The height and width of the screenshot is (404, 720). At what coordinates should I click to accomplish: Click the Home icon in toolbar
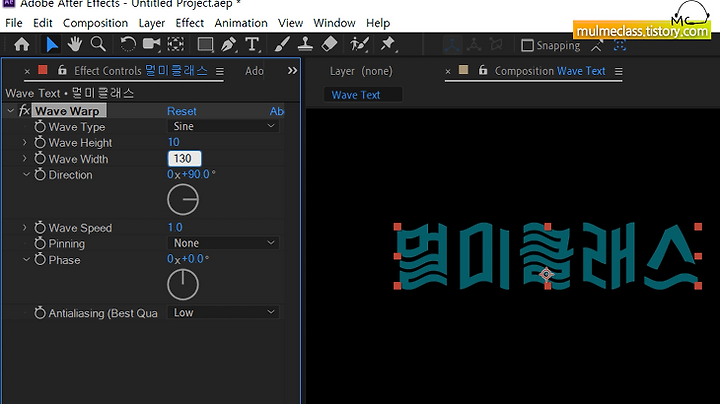click(22, 45)
